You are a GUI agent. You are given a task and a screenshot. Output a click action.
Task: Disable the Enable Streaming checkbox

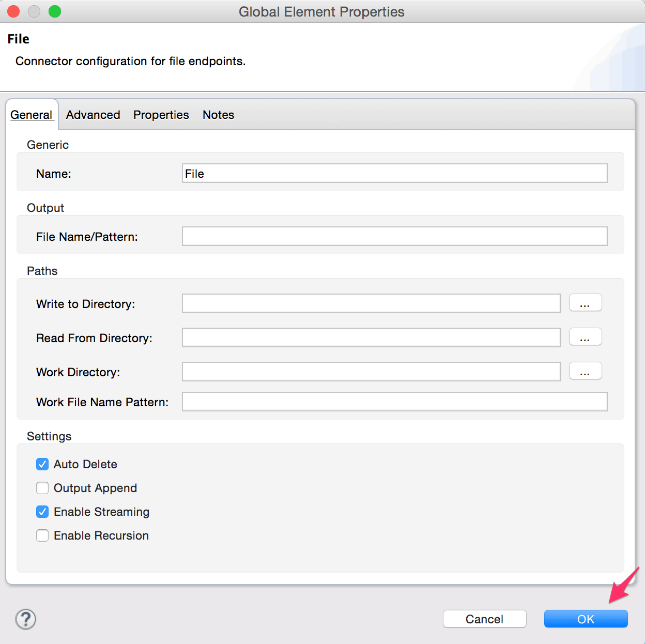(x=42, y=512)
